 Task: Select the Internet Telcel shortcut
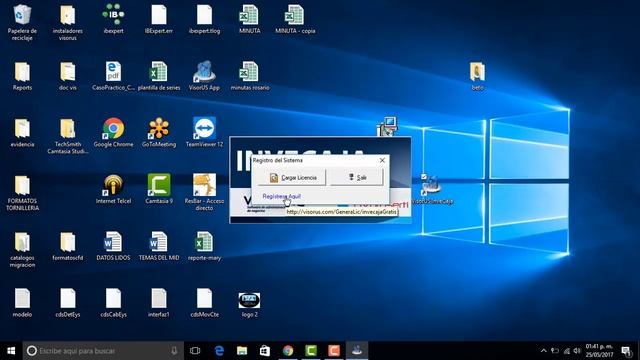coord(113,185)
